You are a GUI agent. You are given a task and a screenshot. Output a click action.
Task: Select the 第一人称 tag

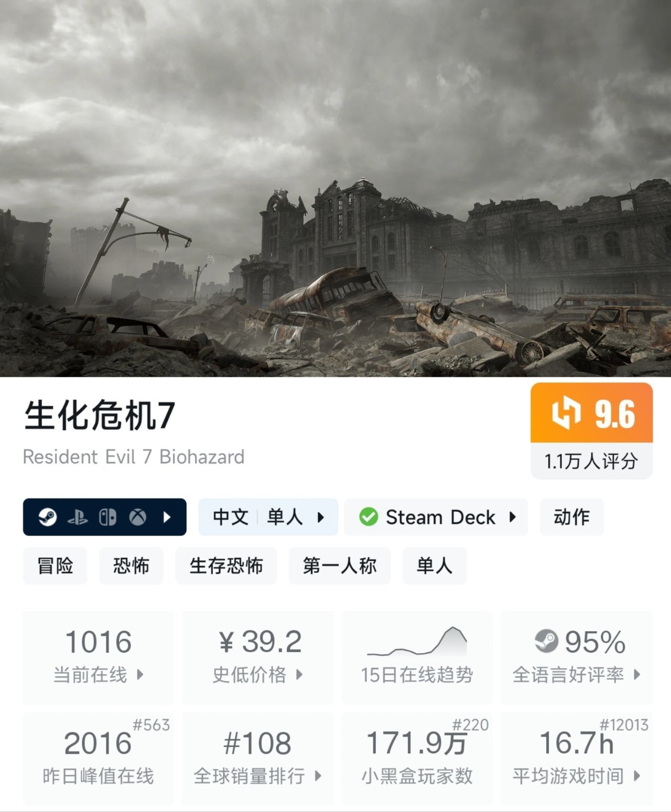340,566
